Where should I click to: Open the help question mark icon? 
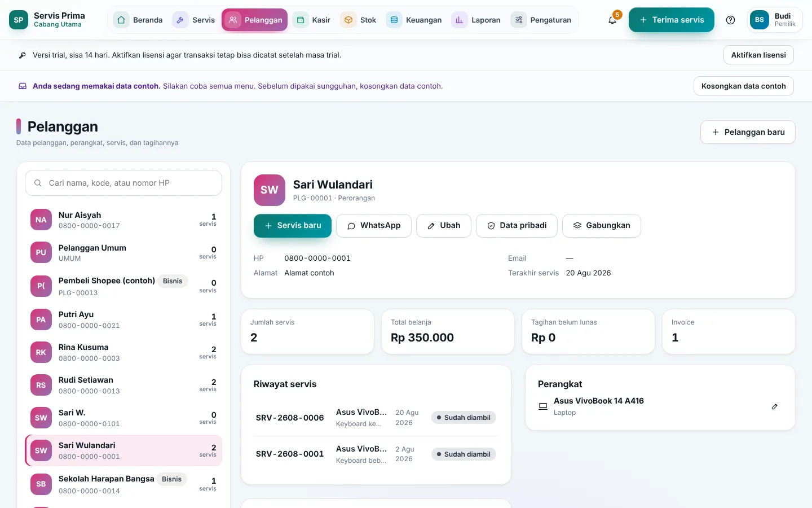click(x=730, y=20)
